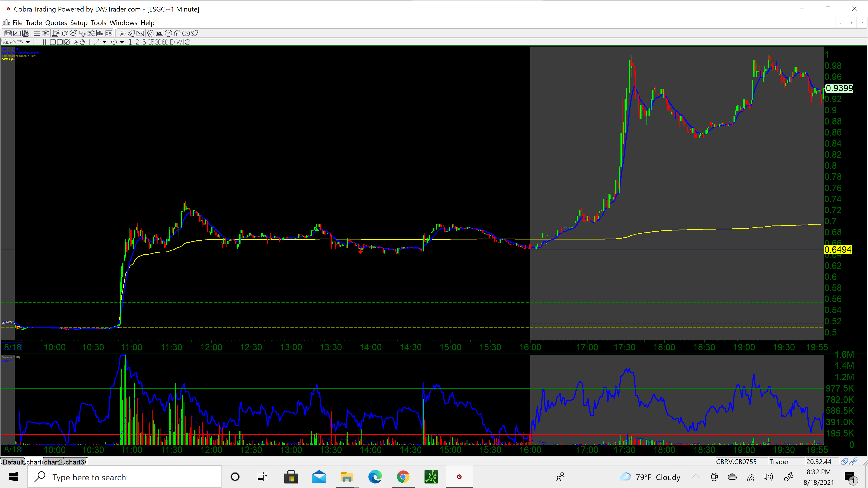Select the hand pan tool

coord(82,42)
